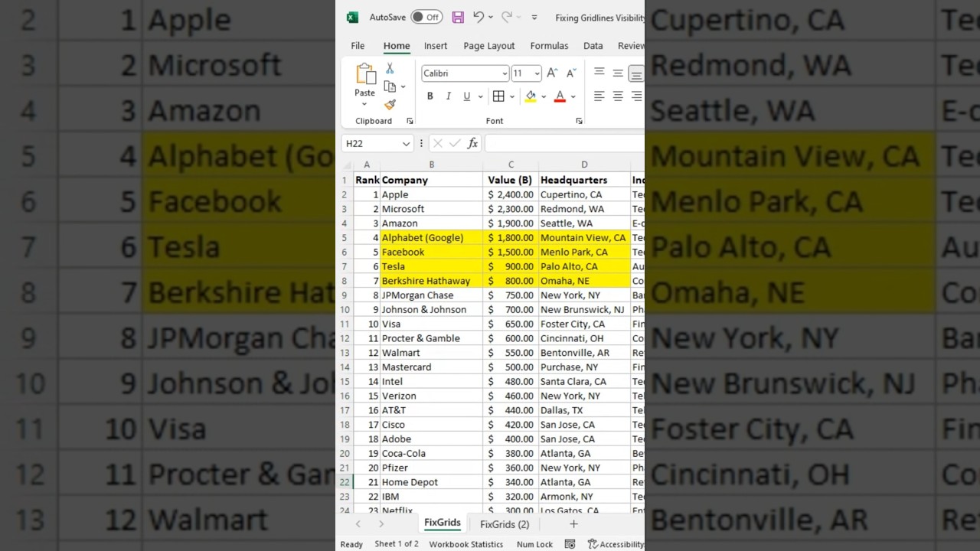
Task: Open the Undo history dropdown arrow
Action: tap(491, 18)
